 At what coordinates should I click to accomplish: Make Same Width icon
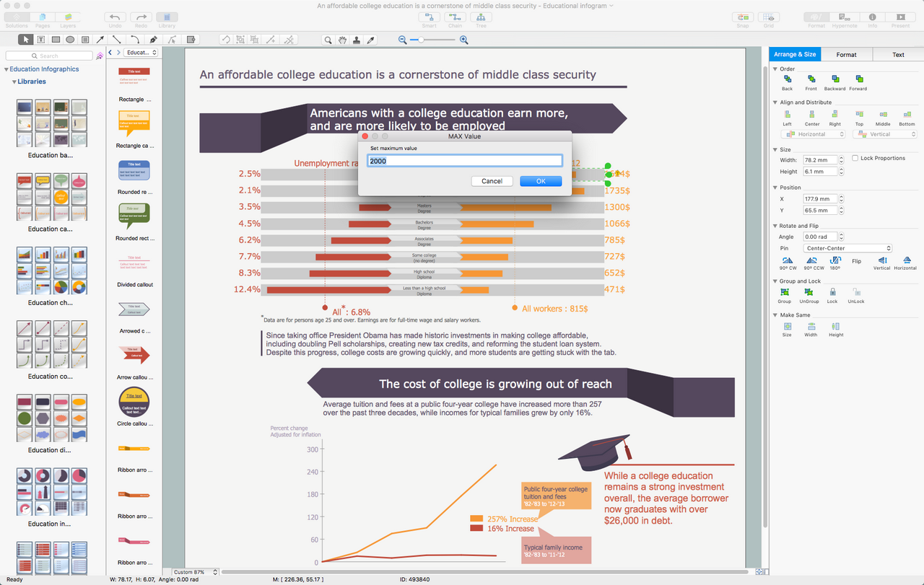(811, 326)
